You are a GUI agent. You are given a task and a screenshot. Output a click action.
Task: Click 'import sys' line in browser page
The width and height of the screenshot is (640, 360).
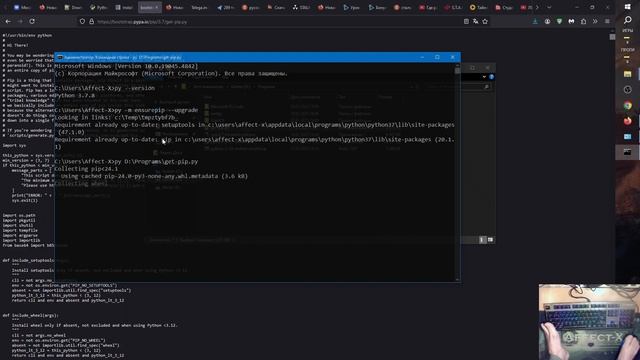[14, 145]
